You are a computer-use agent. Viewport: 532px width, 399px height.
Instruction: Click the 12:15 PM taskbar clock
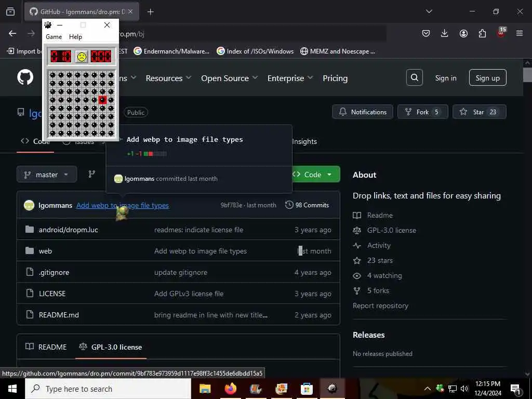[487, 389]
